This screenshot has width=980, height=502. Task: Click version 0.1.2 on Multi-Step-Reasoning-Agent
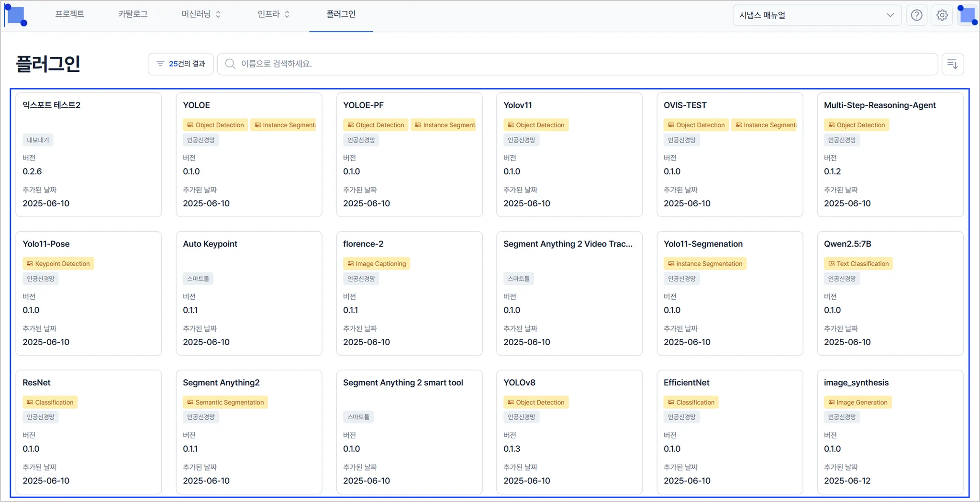[x=832, y=171]
